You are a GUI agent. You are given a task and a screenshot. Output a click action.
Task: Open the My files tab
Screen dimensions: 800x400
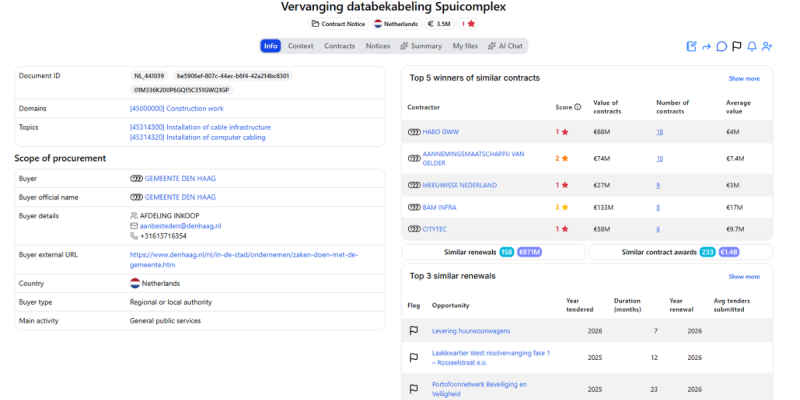coord(465,46)
